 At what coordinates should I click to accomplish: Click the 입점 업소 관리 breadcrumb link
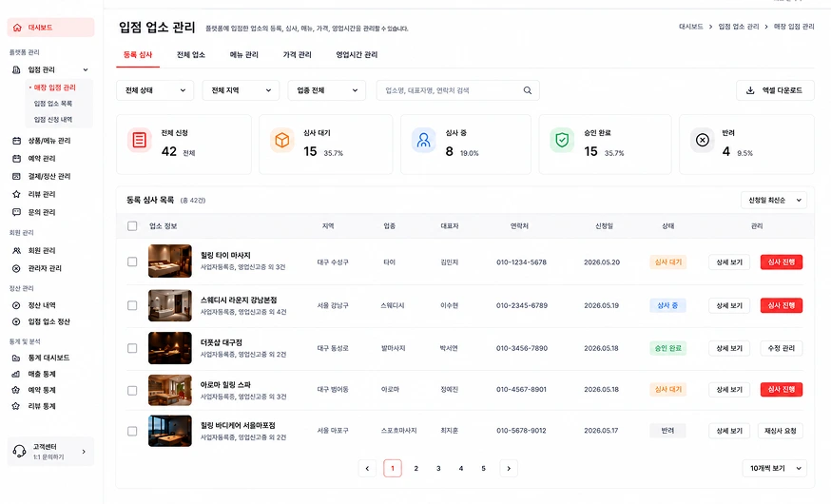pyautogui.click(x=738, y=27)
